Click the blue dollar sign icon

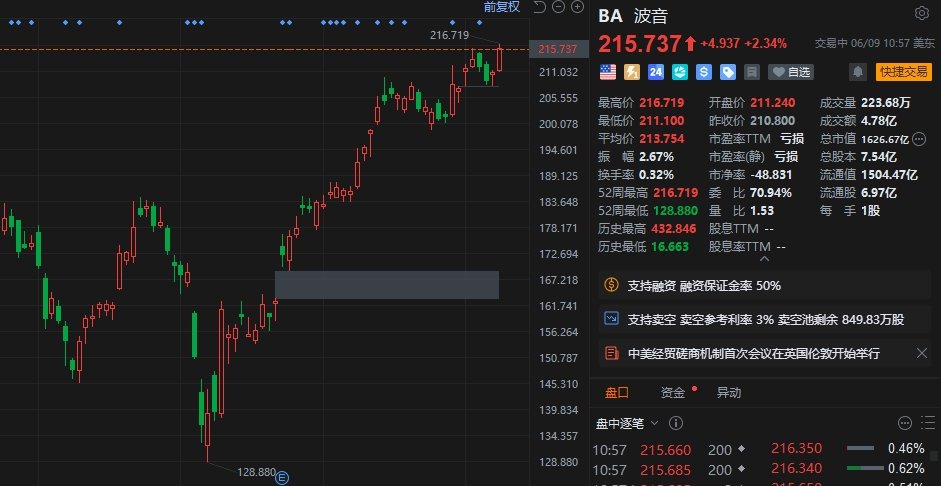[704, 73]
